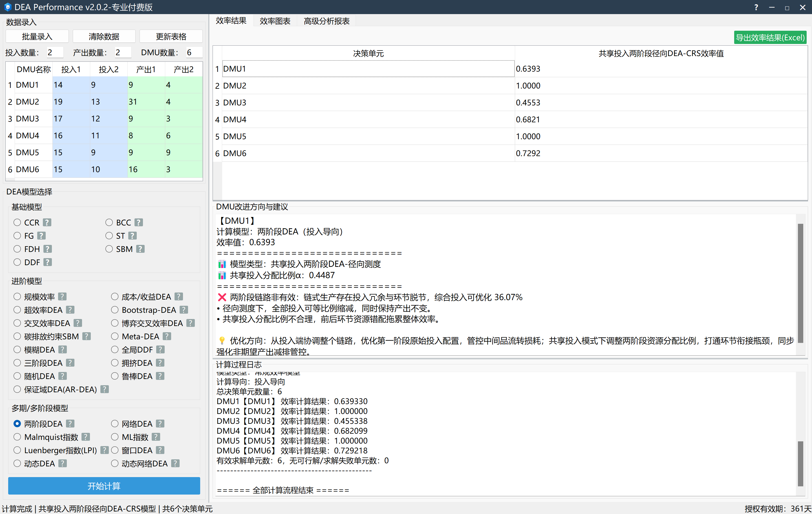Open help icon next to CCR model

pyautogui.click(x=47, y=222)
